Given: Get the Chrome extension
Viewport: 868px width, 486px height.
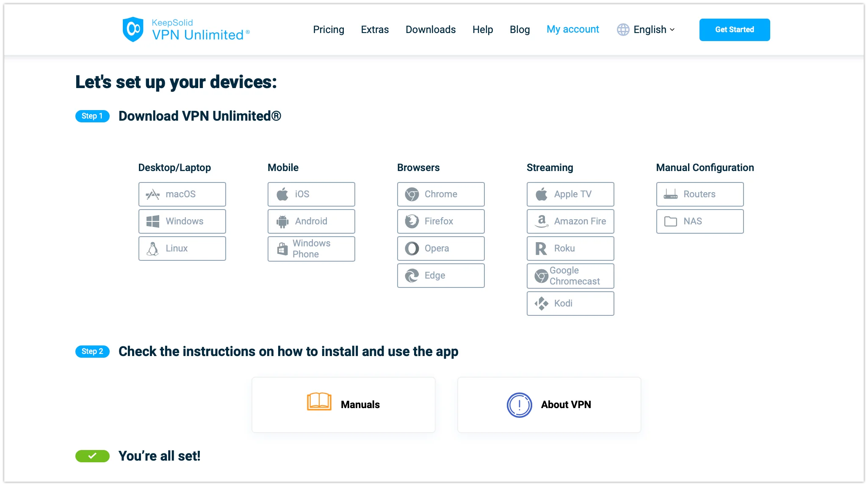Looking at the screenshot, I should click(x=441, y=194).
